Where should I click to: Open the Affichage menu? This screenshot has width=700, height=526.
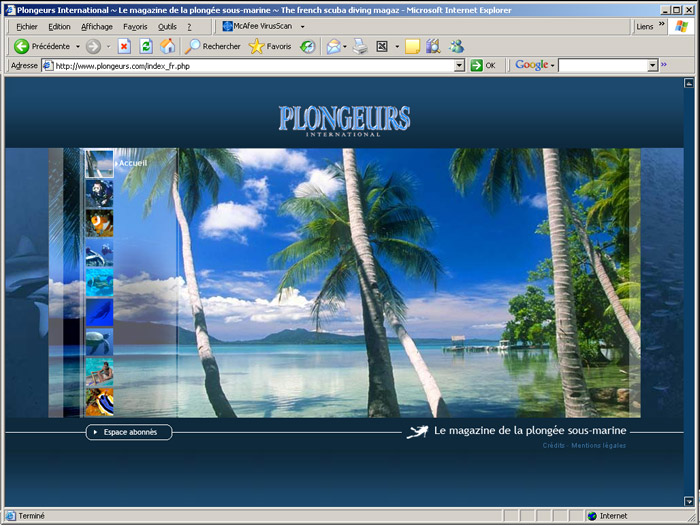(97, 26)
